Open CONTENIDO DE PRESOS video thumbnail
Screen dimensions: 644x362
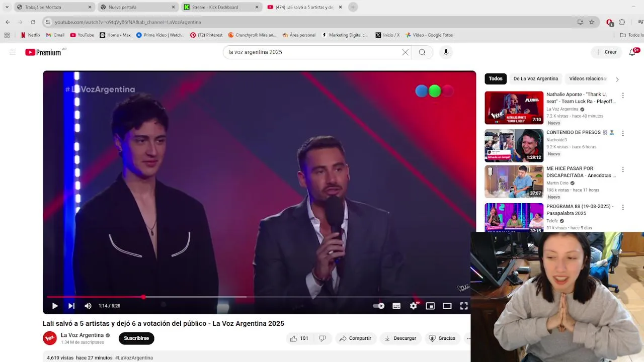coord(514,145)
